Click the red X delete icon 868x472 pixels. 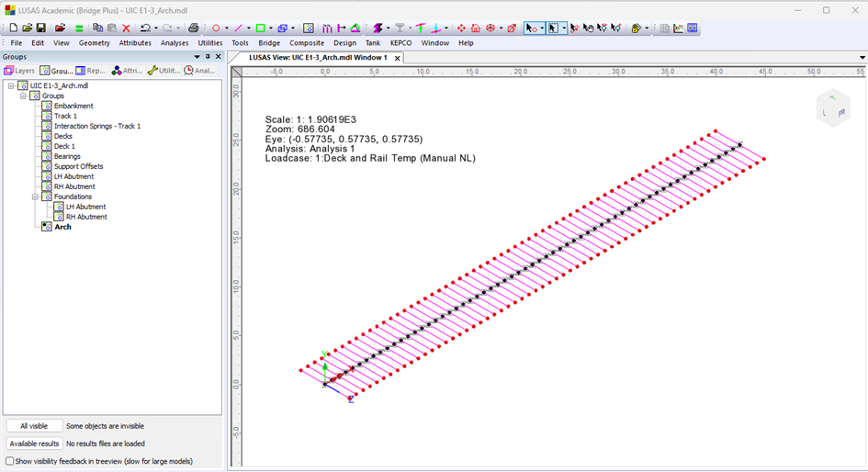point(126,28)
